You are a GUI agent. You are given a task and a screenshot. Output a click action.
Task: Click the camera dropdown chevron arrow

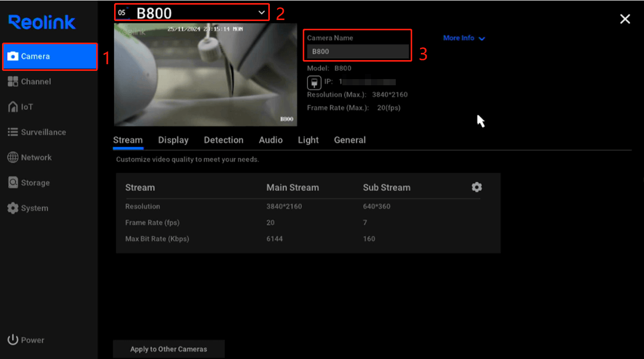pos(262,13)
